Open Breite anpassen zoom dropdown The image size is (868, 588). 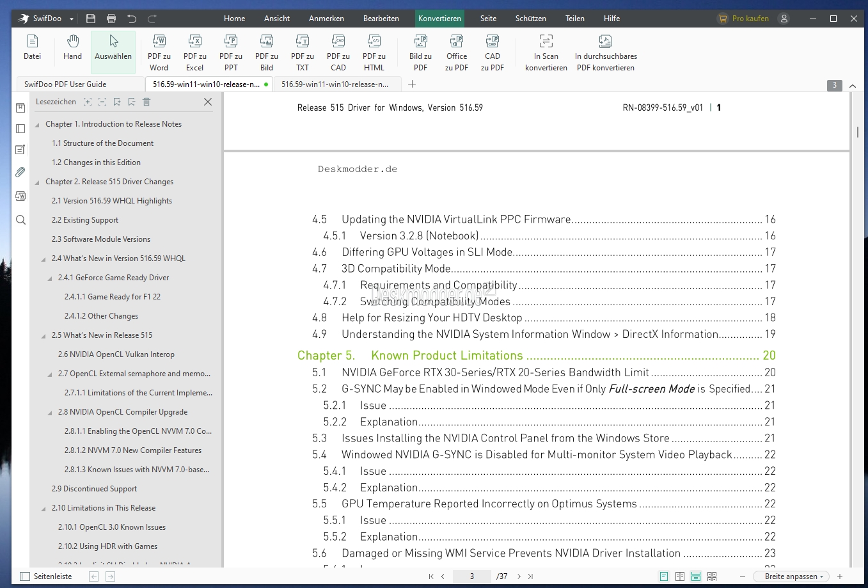pos(791,576)
